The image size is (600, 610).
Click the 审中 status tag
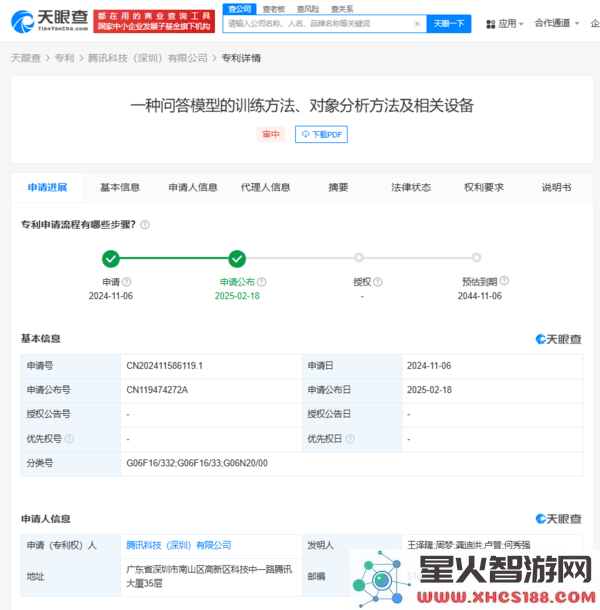pyautogui.click(x=271, y=134)
